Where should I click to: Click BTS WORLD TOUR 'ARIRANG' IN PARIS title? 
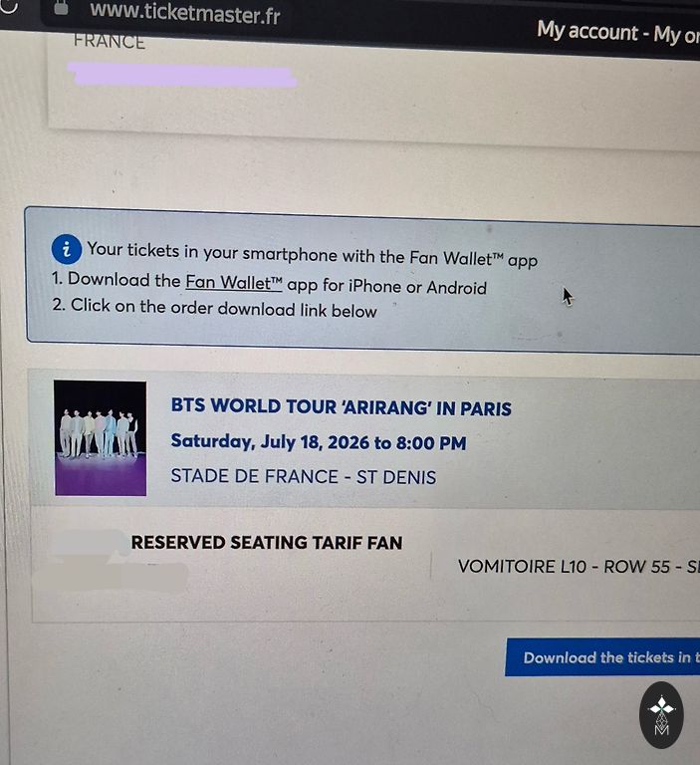pos(341,406)
